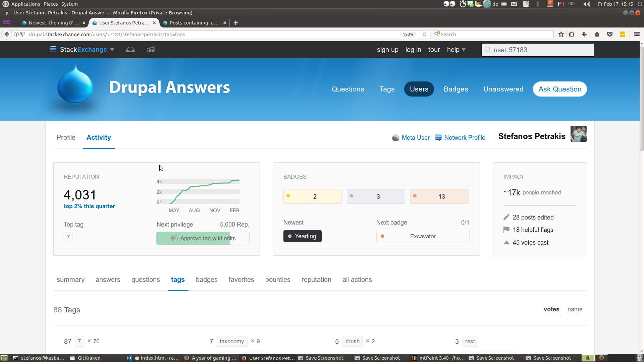644x362 pixels.
Task: Click the Network Profile StackExchange icon
Action: pos(438,137)
